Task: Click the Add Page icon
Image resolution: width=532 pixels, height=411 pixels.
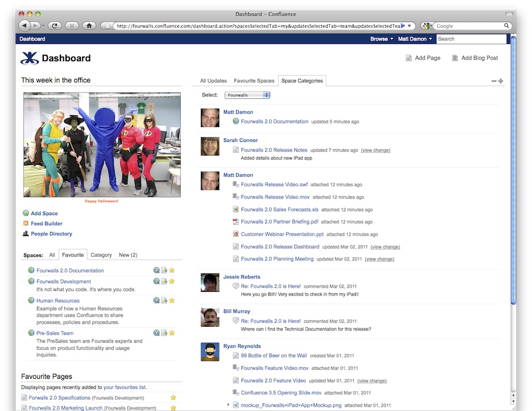Action: (409, 58)
